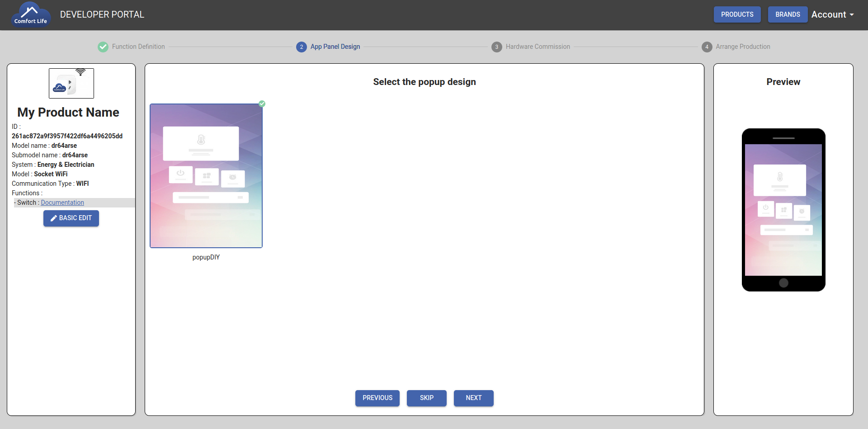Click the step 4 Arrange Production circle
The height and width of the screenshot is (429, 868).
coord(707,47)
